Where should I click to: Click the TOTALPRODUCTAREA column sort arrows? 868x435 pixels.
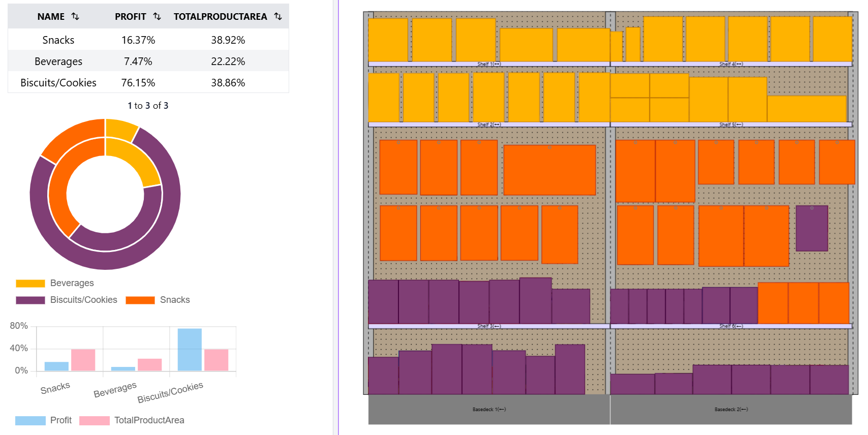[278, 16]
